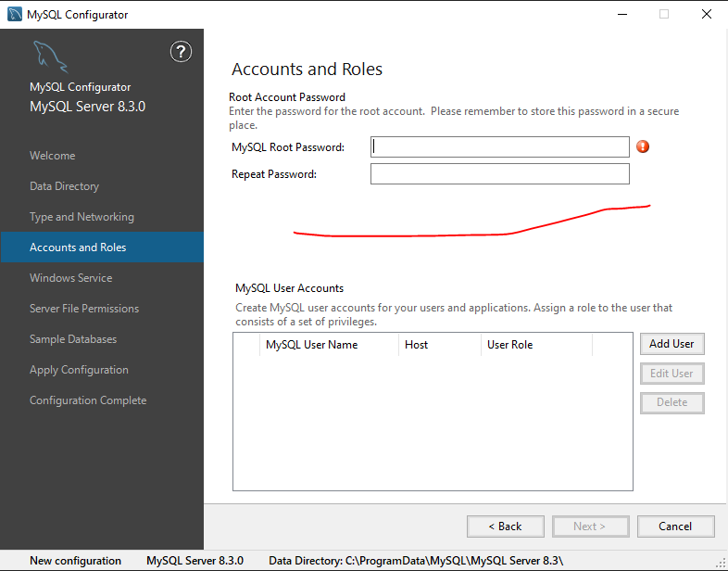The height and width of the screenshot is (571, 728).
Task: Click the Host column header
Action: pos(440,345)
